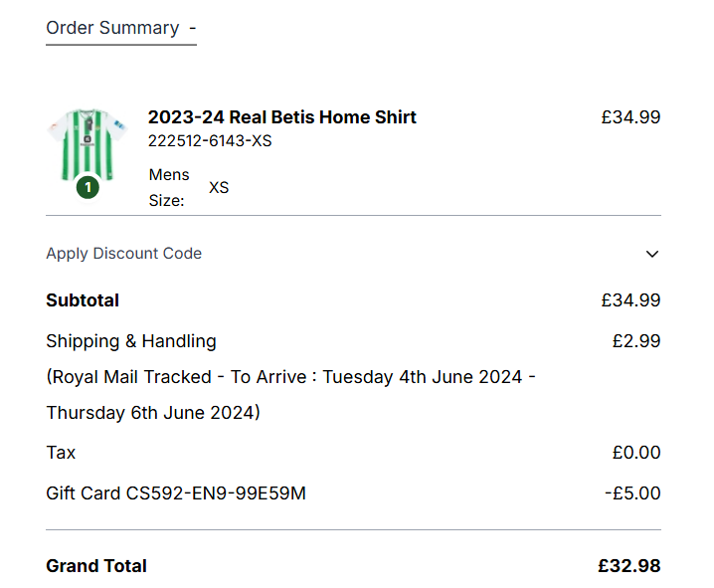The height and width of the screenshot is (588, 714).
Task: Click the £2.99 shipping cost
Action: [635, 341]
